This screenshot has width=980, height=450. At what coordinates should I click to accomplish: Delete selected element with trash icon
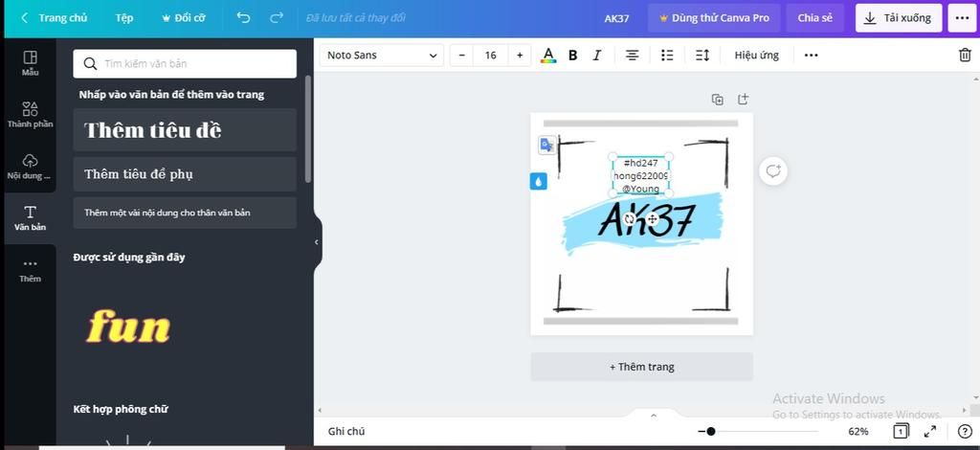pos(965,55)
